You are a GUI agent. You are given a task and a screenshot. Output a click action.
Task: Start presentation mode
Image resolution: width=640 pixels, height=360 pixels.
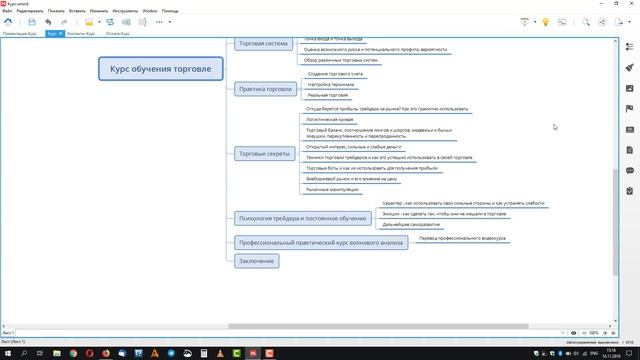(524, 22)
